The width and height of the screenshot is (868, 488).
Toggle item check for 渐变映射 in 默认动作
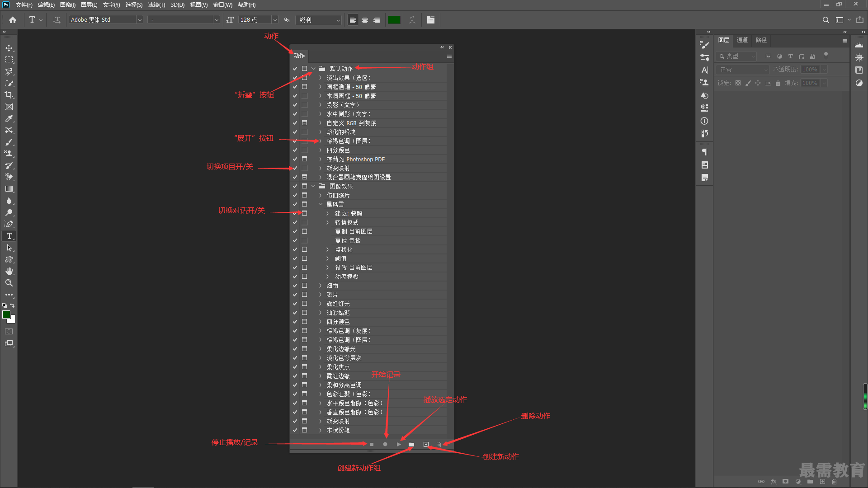coord(295,168)
